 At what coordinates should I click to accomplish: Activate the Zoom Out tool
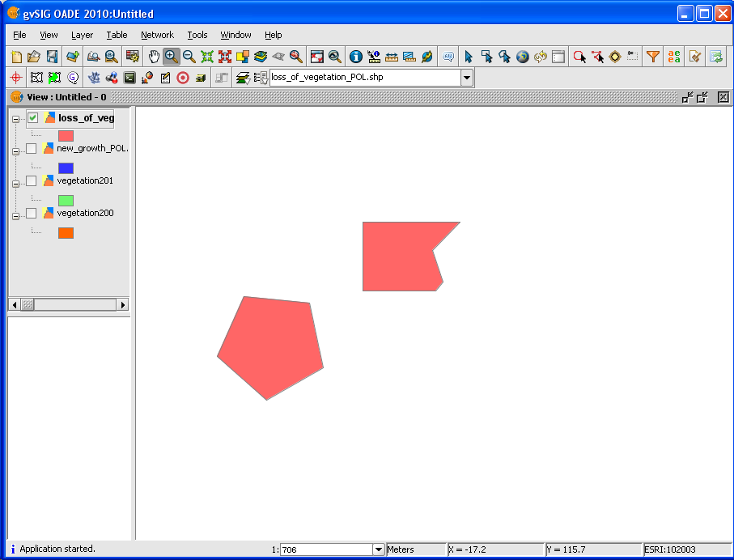pos(189,57)
